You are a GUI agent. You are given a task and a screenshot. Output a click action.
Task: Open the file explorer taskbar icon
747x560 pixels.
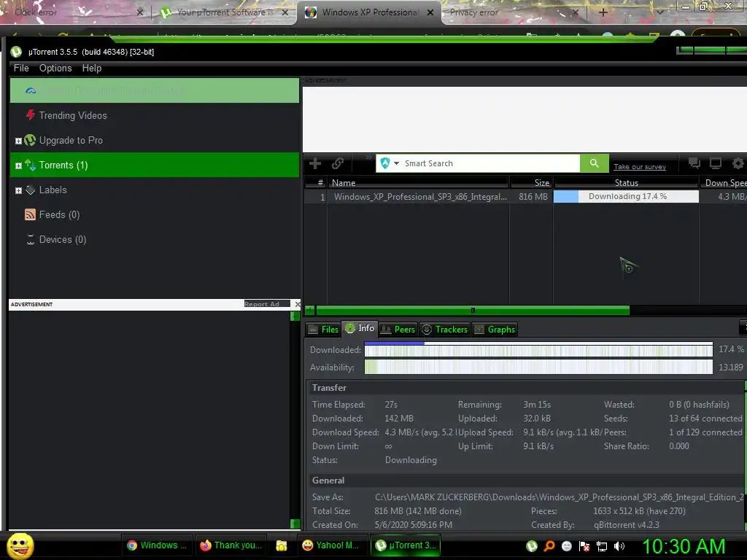click(282, 545)
